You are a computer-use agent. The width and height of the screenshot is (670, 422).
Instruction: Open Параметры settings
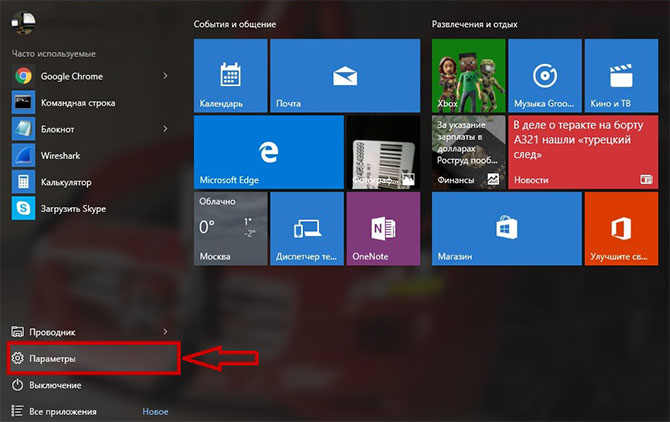click(93, 358)
